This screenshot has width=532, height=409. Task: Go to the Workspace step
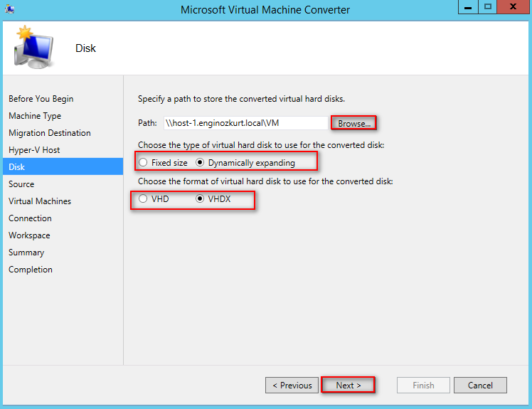[x=29, y=235]
